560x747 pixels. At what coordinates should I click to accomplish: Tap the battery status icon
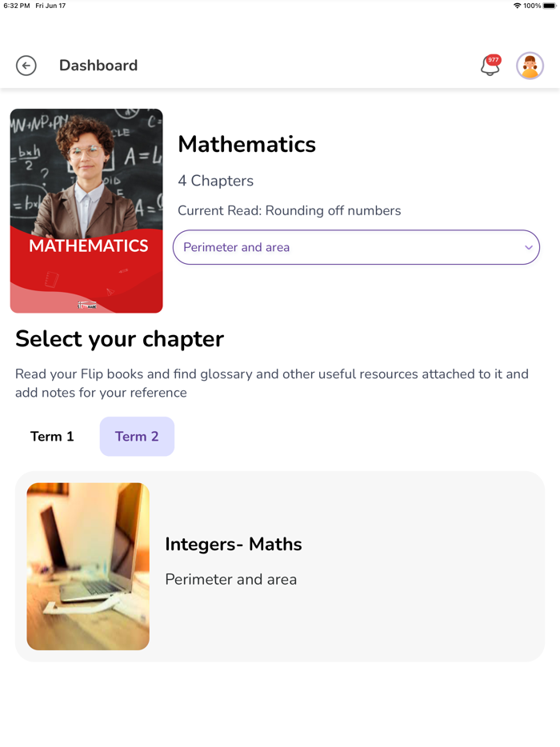[549, 6]
